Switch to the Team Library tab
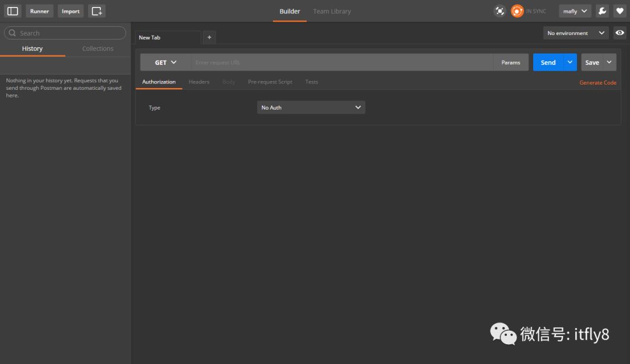The image size is (630, 364). [x=332, y=11]
